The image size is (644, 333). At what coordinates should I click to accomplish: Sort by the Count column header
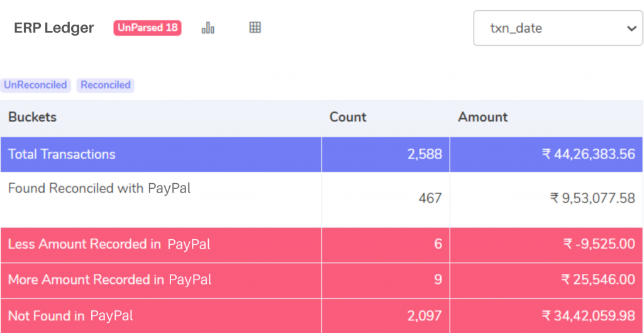tap(348, 117)
